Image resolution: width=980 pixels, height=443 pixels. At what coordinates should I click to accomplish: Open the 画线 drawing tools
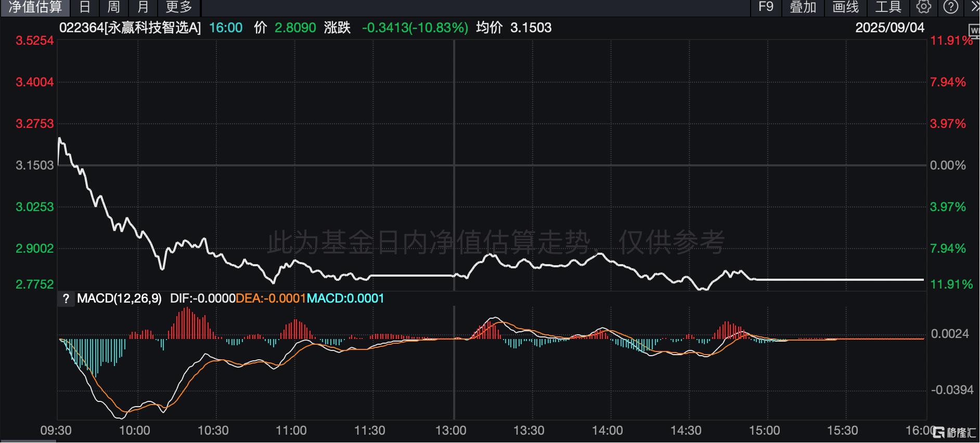click(x=845, y=7)
